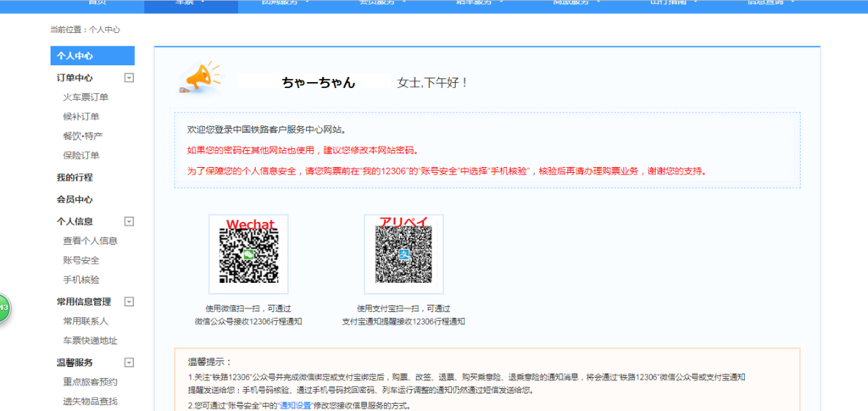Click the 温馨提示： heading
Viewport: 868px width, 411px height.
click(210, 363)
